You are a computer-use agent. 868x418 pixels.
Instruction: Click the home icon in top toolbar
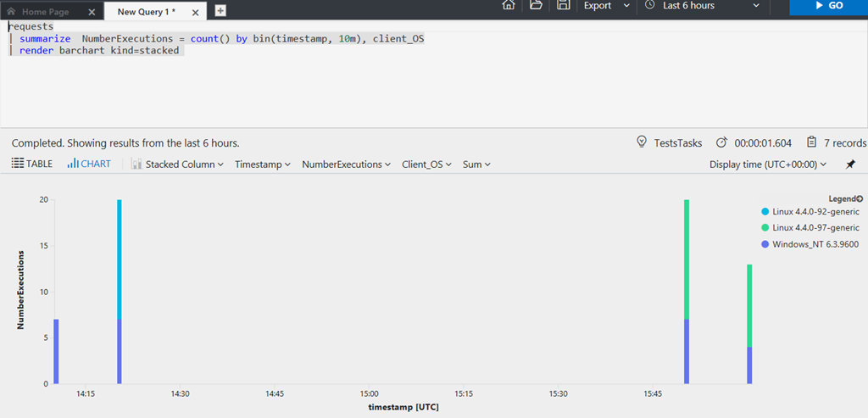(x=509, y=5)
